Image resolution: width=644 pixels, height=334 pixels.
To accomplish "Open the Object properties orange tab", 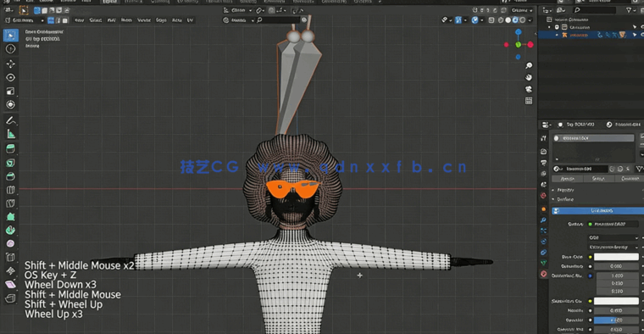I will point(544,209).
